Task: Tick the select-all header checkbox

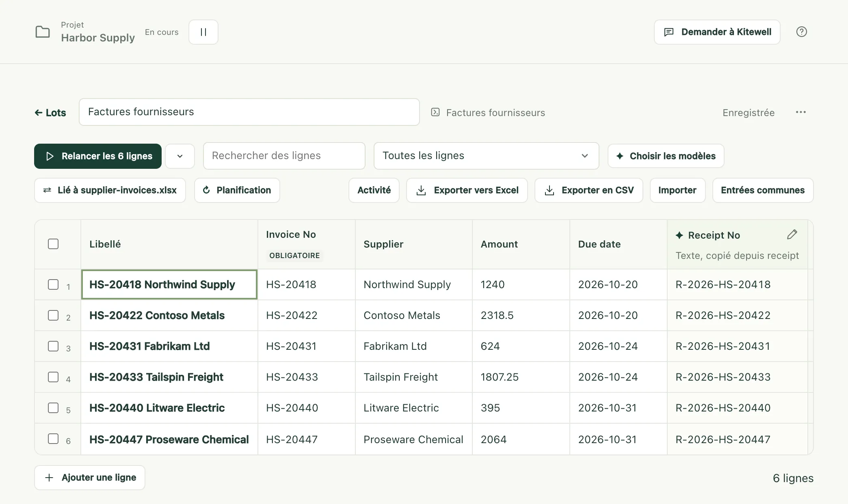Action: [53, 244]
